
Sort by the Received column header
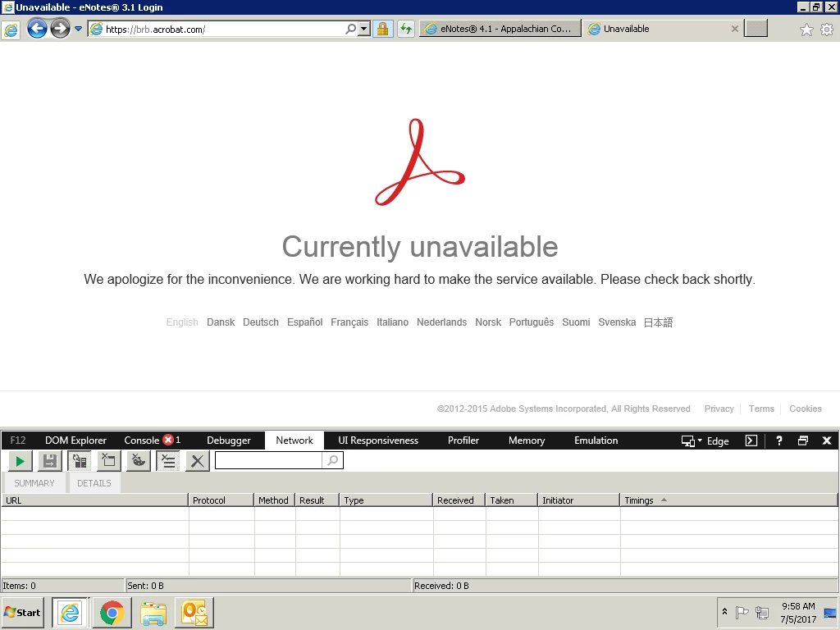[x=459, y=500]
